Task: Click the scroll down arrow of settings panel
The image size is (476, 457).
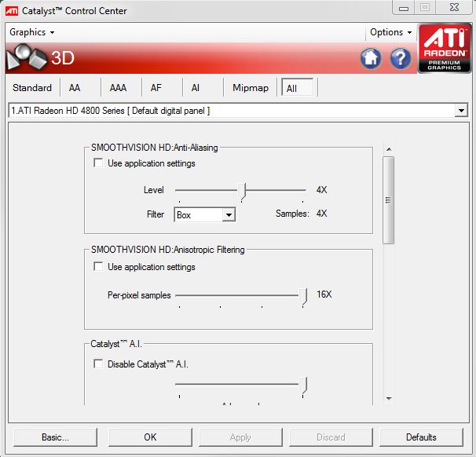Action: 389,398
